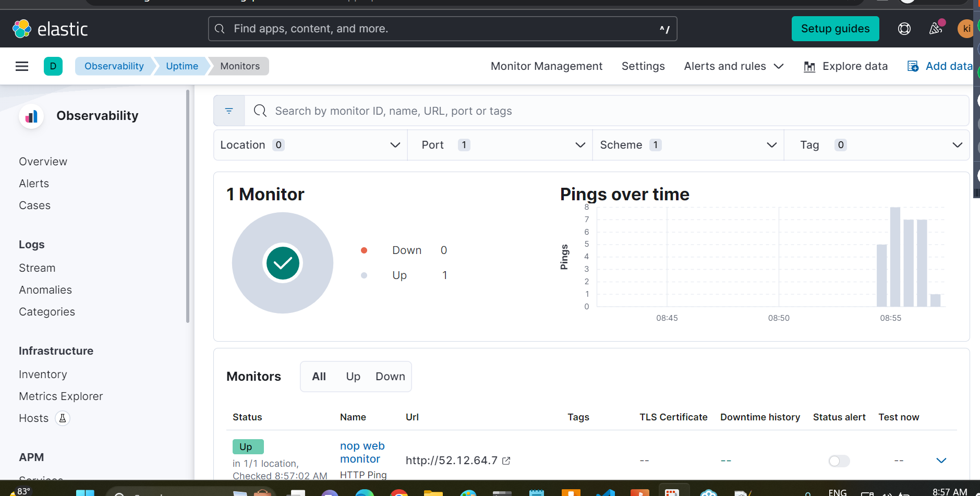Viewport: 980px width, 496px height.
Task: Open the nop web monitor link
Action: click(x=362, y=452)
